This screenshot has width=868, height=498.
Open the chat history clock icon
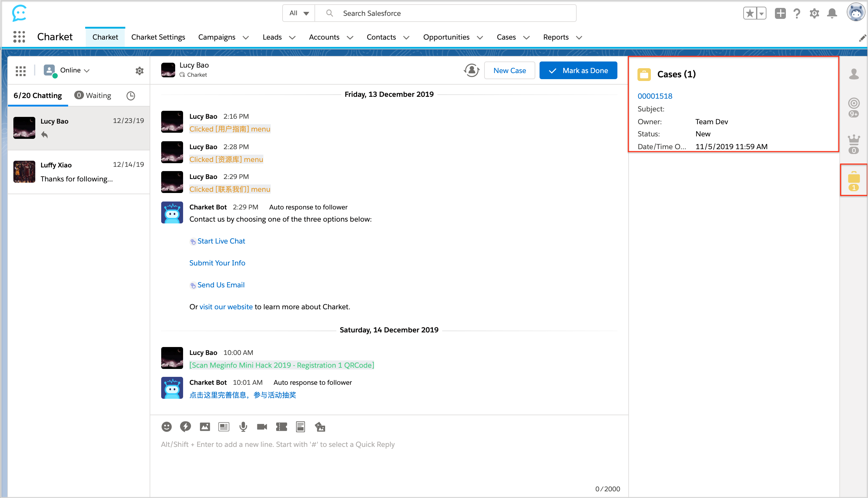130,96
